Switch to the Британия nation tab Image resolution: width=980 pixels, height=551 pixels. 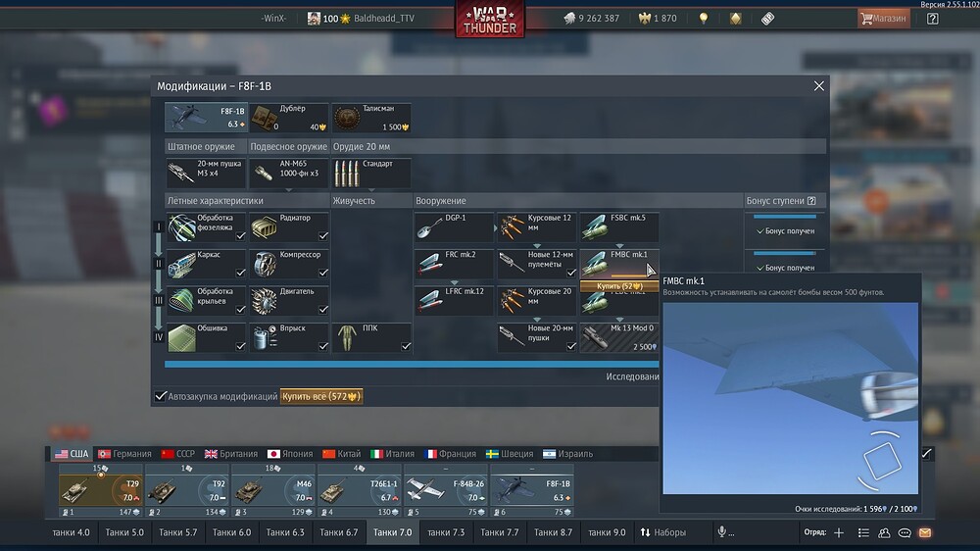[230, 453]
